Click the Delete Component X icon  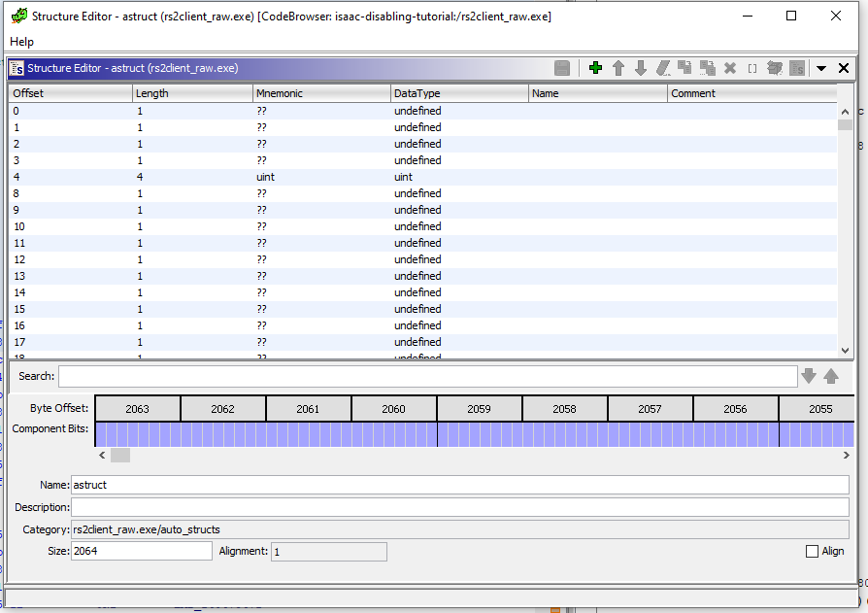(x=730, y=68)
